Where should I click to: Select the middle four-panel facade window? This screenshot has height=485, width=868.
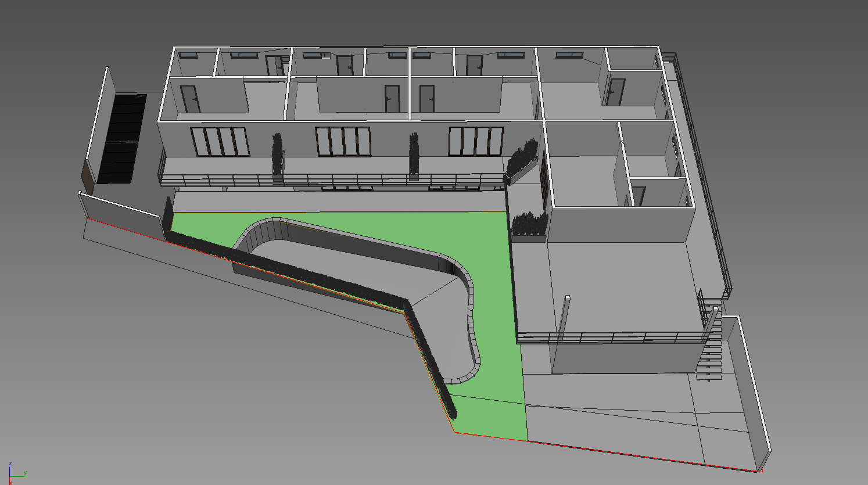(343, 142)
